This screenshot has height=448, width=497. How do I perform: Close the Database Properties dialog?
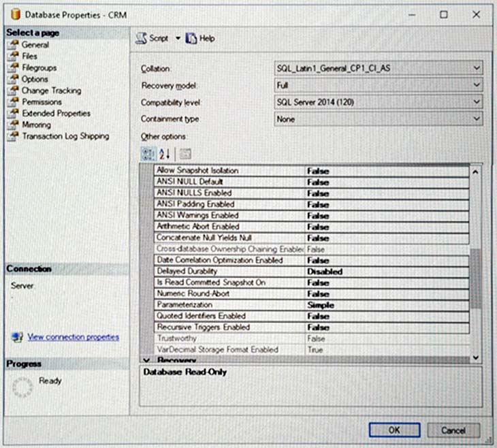(x=477, y=14)
